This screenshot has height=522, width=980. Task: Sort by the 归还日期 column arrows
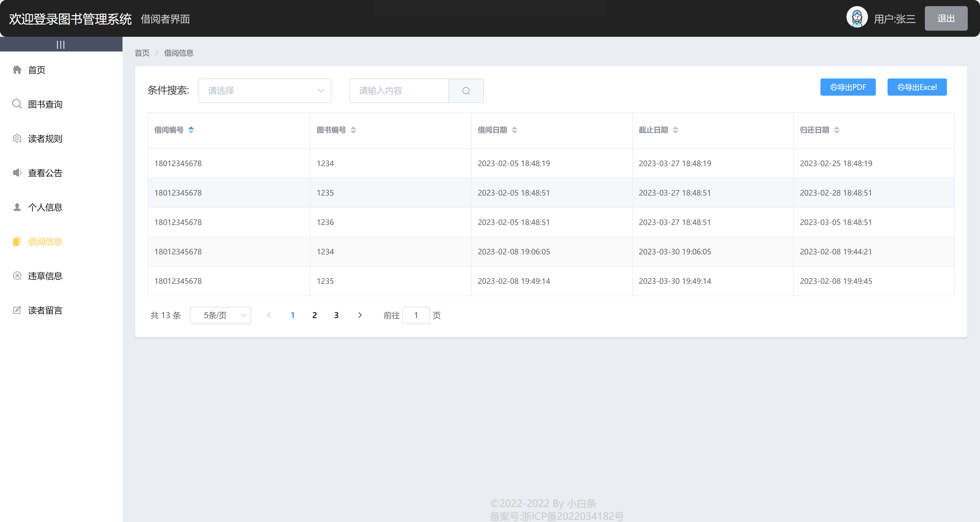click(836, 130)
